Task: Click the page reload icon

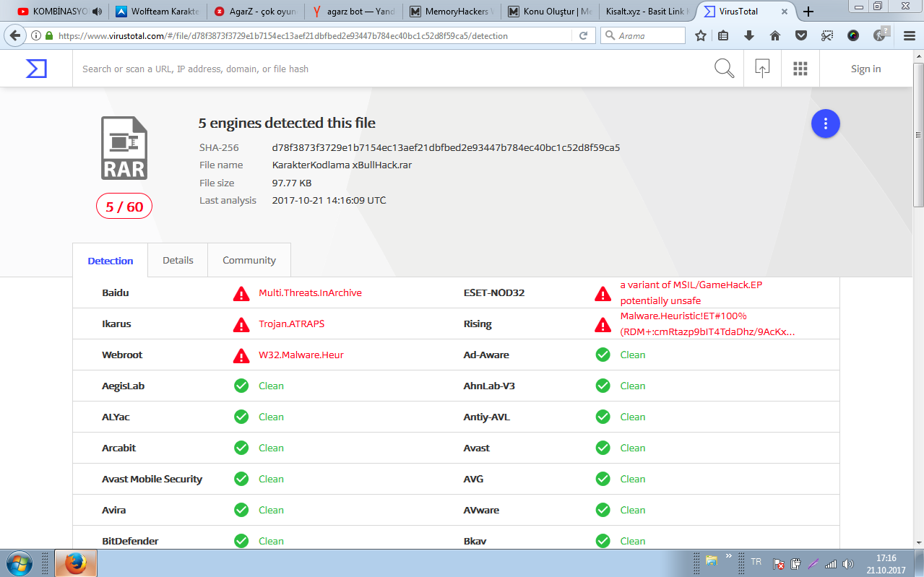Action: [x=583, y=35]
